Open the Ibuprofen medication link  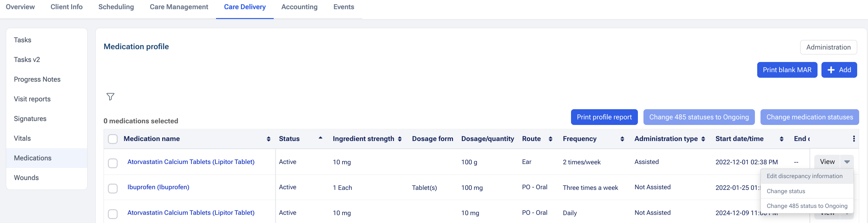(x=158, y=187)
